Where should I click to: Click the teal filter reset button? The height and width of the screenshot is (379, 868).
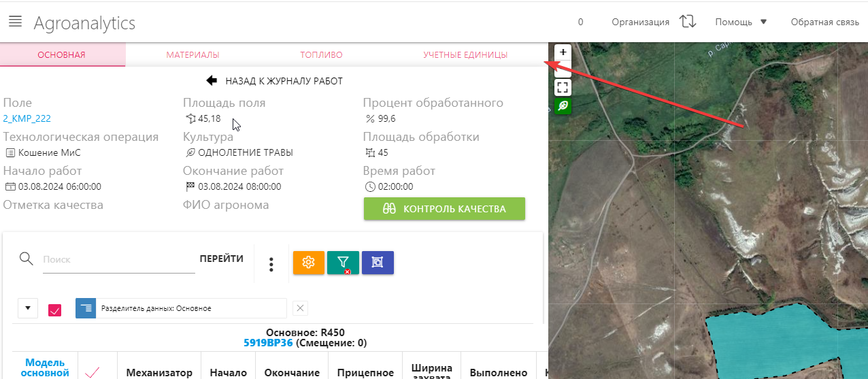[x=343, y=263]
